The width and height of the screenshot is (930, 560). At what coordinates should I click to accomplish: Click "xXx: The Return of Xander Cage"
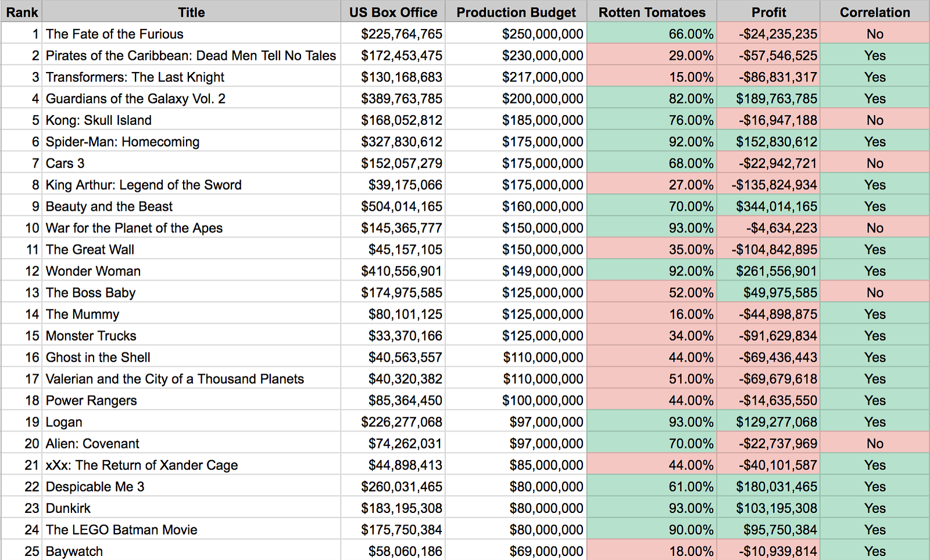(191, 464)
